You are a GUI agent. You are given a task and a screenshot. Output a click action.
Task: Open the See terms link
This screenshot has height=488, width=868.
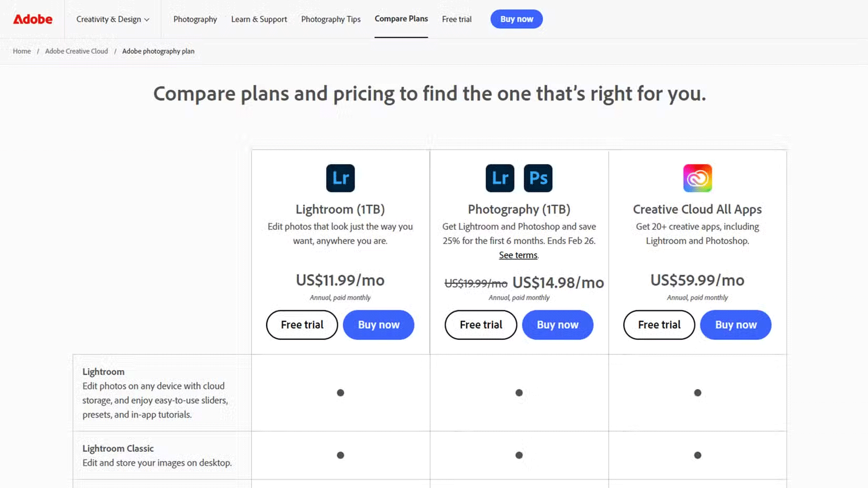point(518,255)
